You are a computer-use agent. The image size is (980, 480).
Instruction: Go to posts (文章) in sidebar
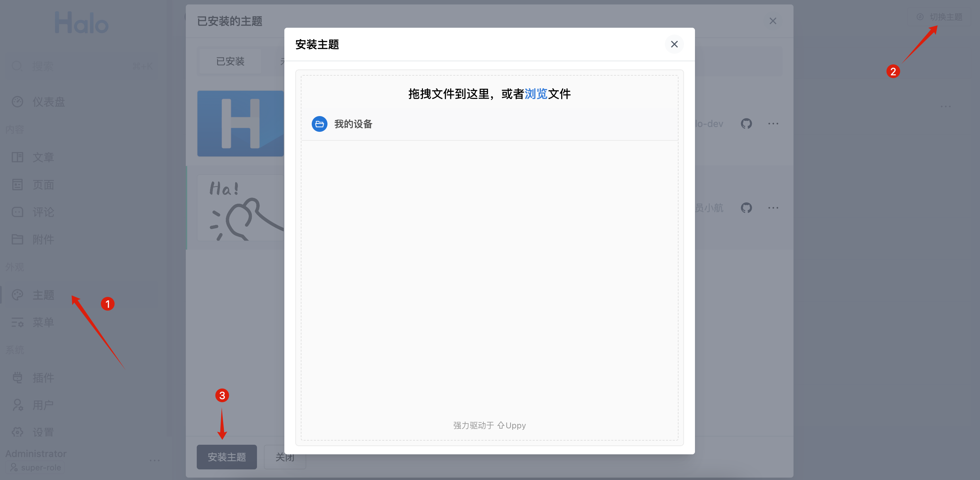(x=43, y=157)
